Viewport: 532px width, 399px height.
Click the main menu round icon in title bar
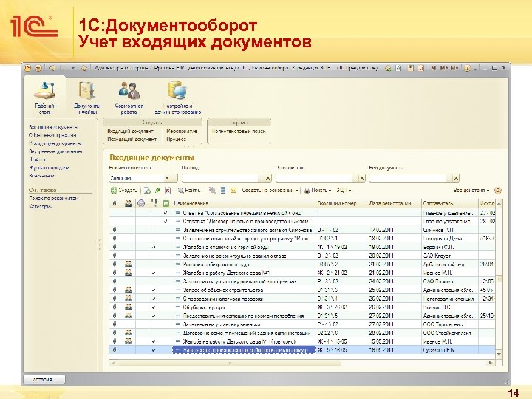pos(28,68)
